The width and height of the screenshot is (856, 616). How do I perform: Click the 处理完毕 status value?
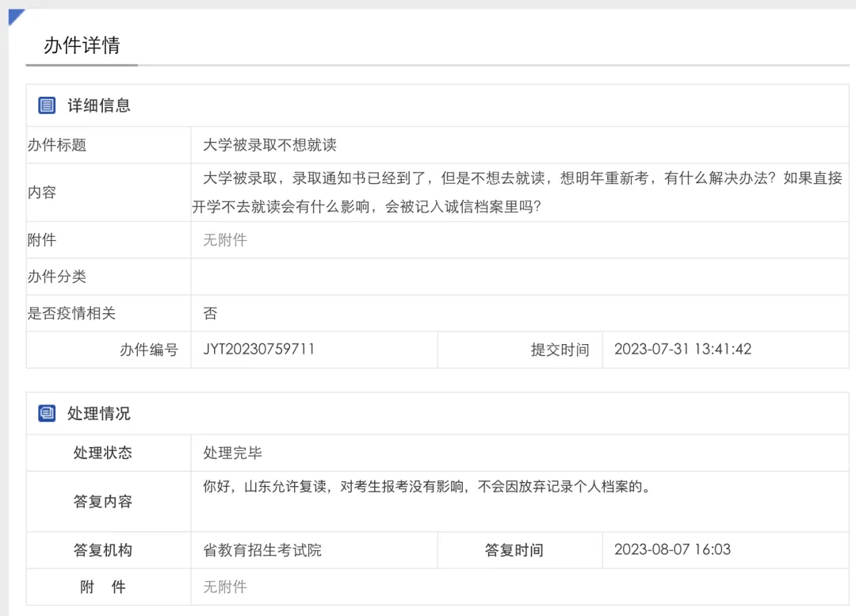click(x=233, y=453)
